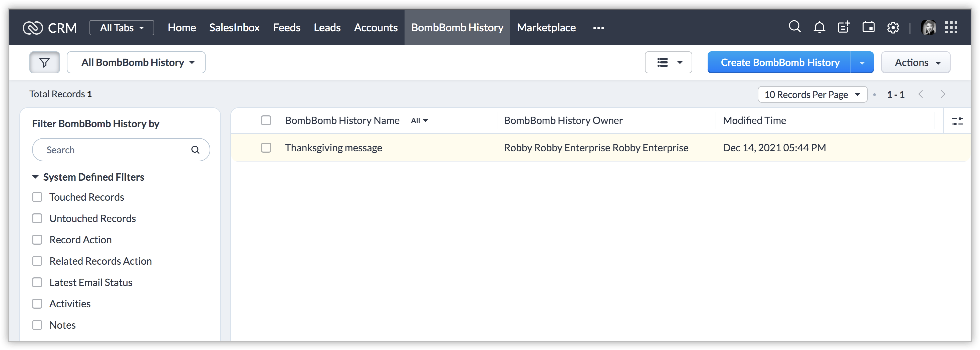The width and height of the screenshot is (980, 350).
Task: Change 10 Records Per Page setting
Action: (x=812, y=94)
